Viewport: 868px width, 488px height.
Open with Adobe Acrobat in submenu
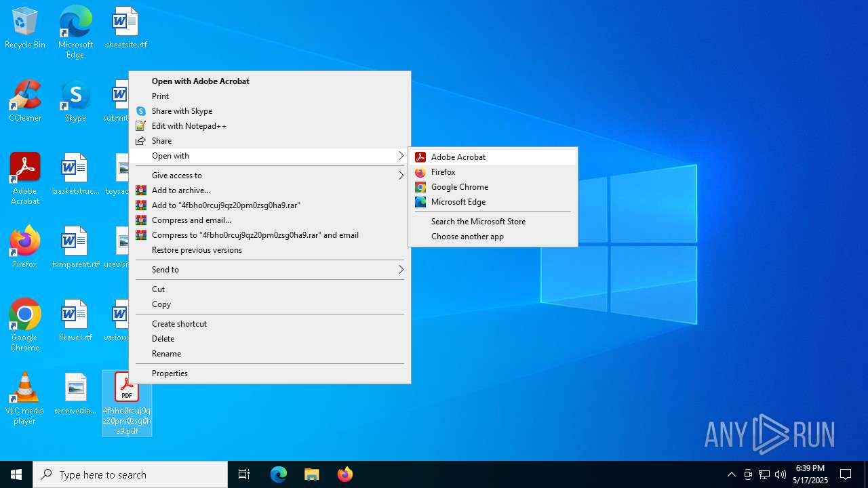pos(493,157)
